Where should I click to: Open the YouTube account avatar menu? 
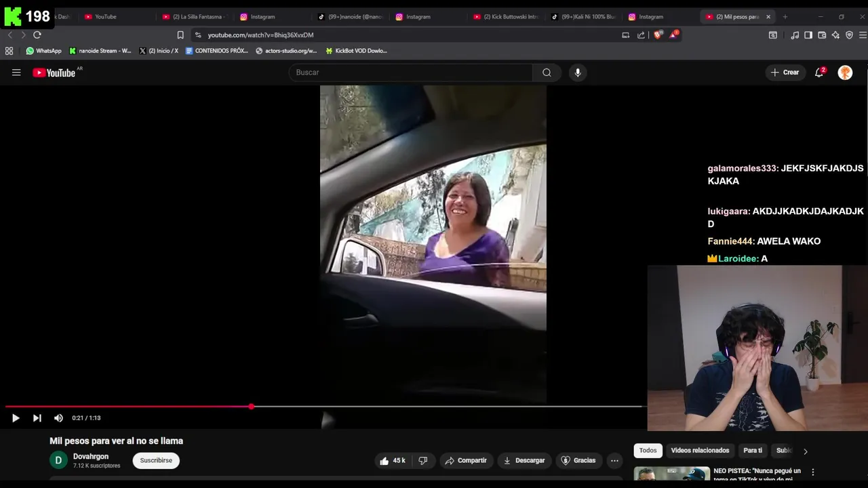(x=845, y=73)
